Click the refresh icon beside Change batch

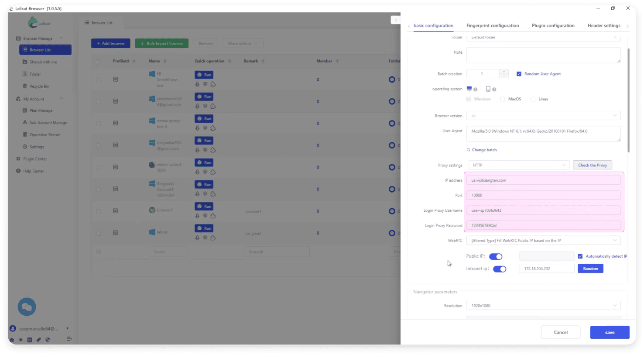pyautogui.click(x=469, y=150)
